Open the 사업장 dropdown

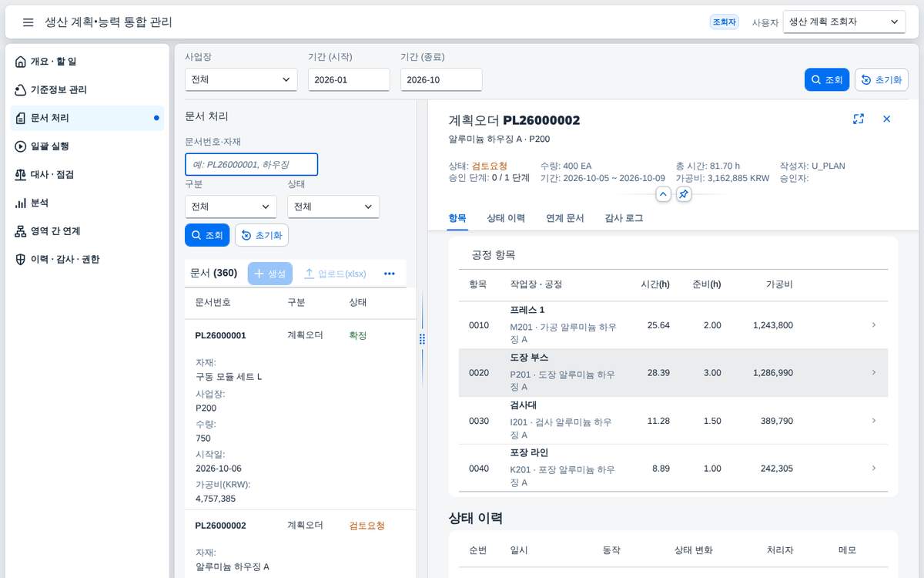click(241, 79)
